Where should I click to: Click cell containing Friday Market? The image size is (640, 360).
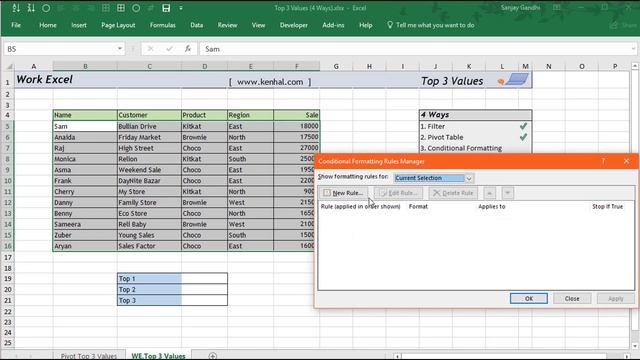click(x=149, y=137)
